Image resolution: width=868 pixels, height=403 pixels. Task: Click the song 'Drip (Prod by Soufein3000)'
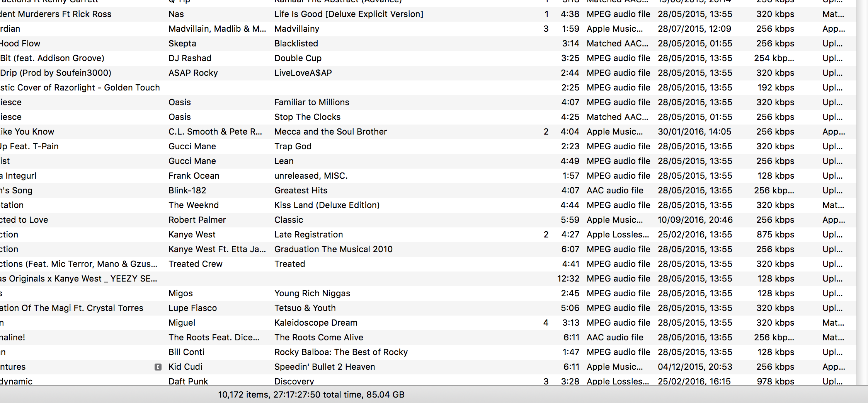pyautogui.click(x=56, y=73)
